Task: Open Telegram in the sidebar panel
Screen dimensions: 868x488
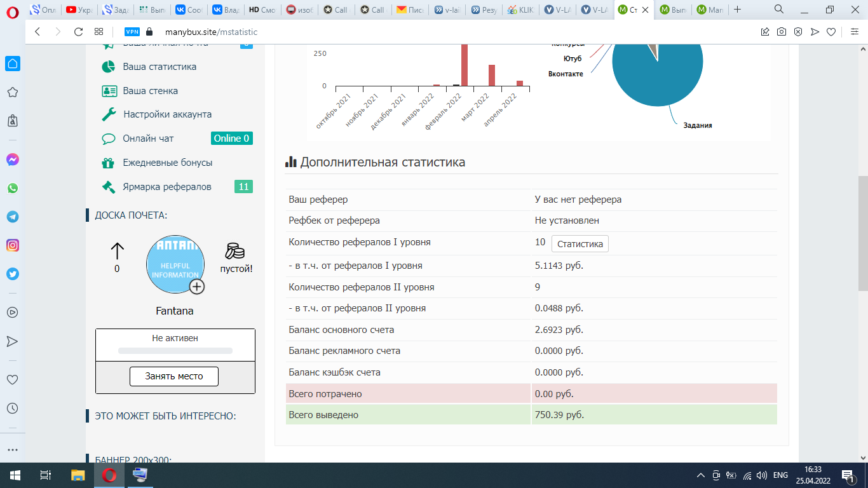Action: pyautogui.click(x=12, y=217)
